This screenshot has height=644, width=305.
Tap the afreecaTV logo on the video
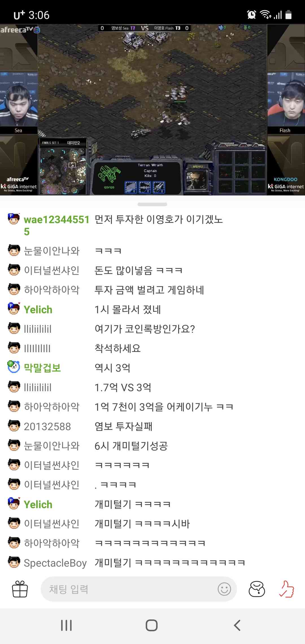click(x=20, y=29)
